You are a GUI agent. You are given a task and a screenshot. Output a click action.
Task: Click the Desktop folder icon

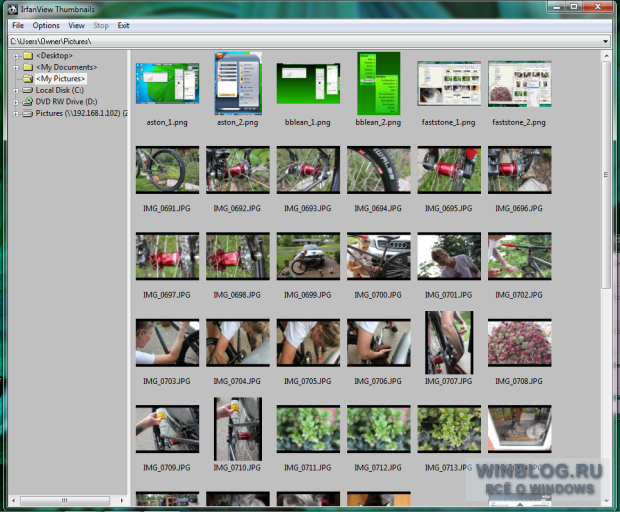tap(28, 55)
